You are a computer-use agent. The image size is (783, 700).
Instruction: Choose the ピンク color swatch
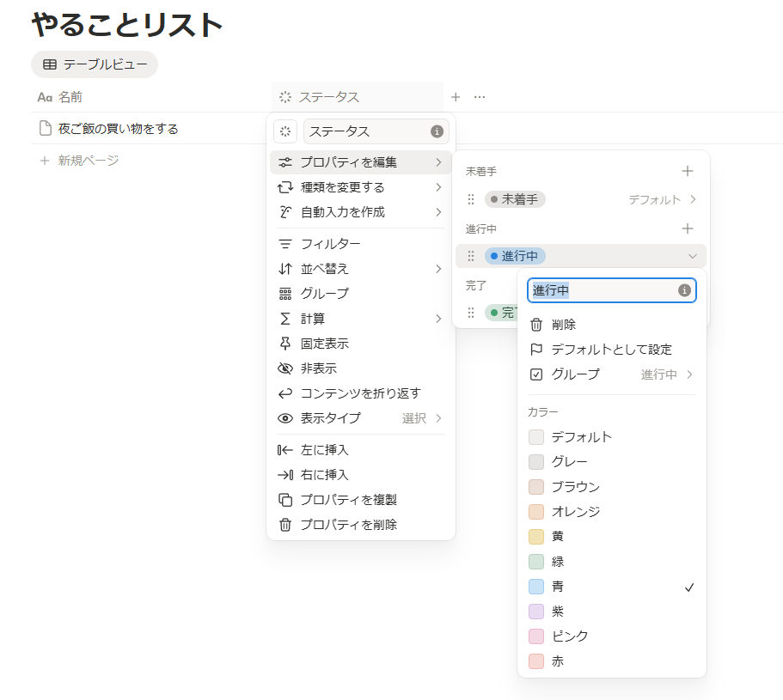point(536,636)
